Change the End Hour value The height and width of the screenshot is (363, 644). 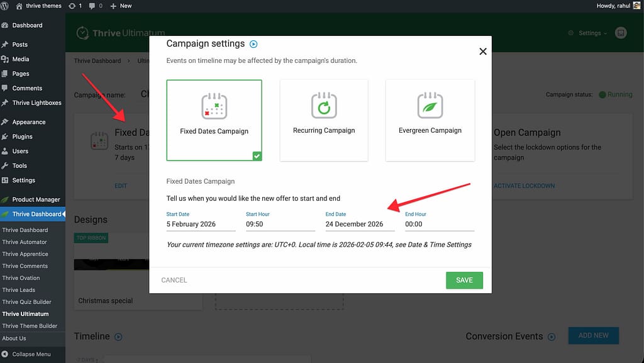point(439,224)
